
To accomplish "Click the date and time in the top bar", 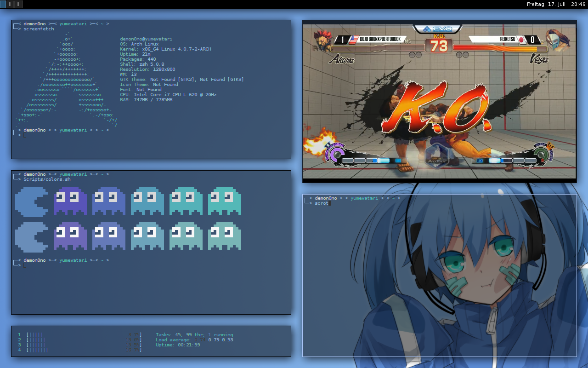I will [x=556, y=4].
